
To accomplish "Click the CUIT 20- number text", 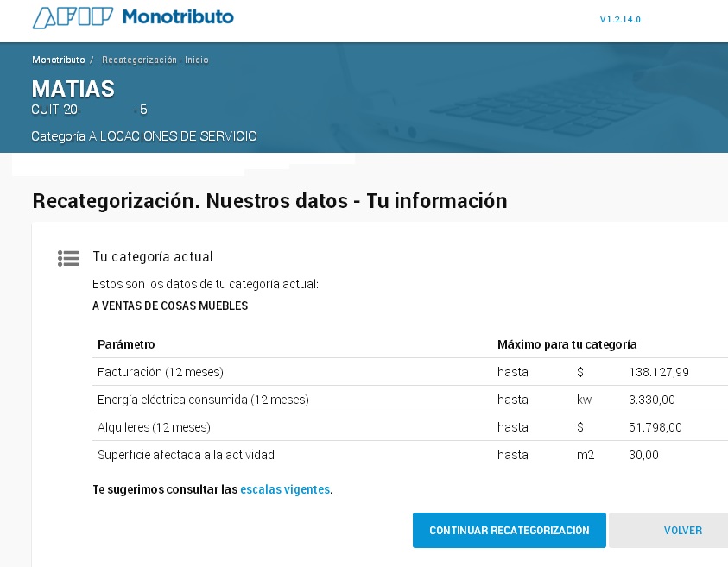I will click(89, 110).
